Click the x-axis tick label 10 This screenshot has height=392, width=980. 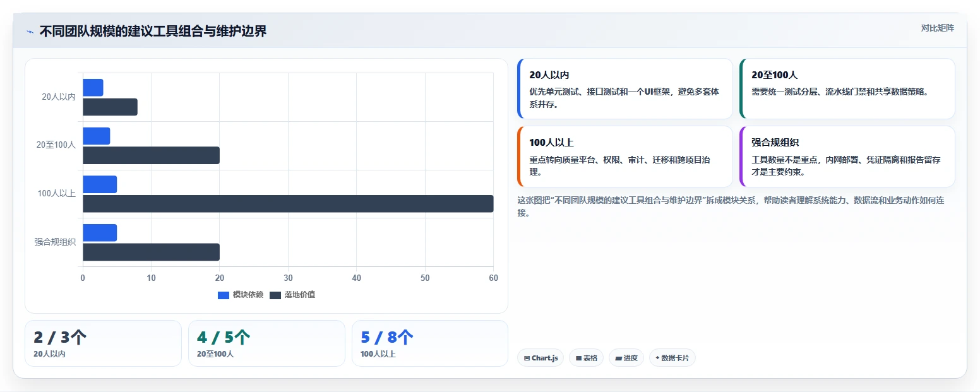coord(151,278)
